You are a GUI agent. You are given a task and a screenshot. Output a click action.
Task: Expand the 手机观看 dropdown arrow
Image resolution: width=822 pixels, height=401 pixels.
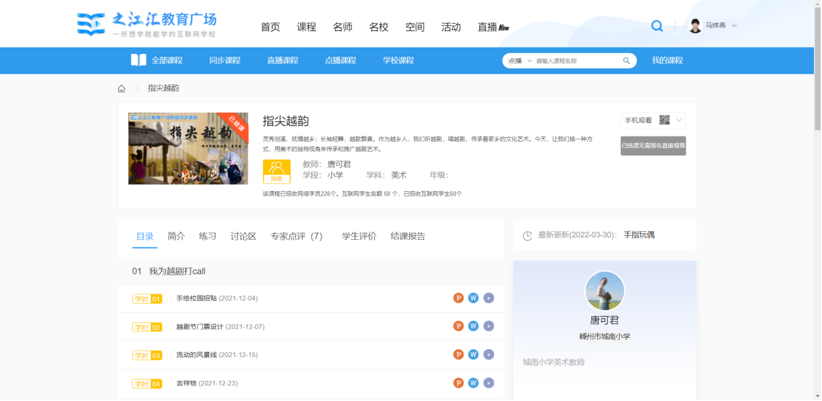point(680,120)
